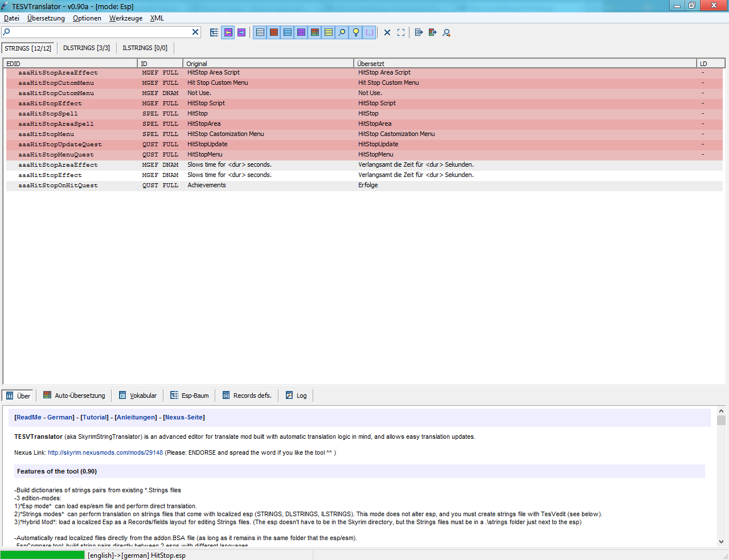The width and height of the screenshot is (729, 560).
Task: Toggle the red lines filter button
Action: (274, 32)
